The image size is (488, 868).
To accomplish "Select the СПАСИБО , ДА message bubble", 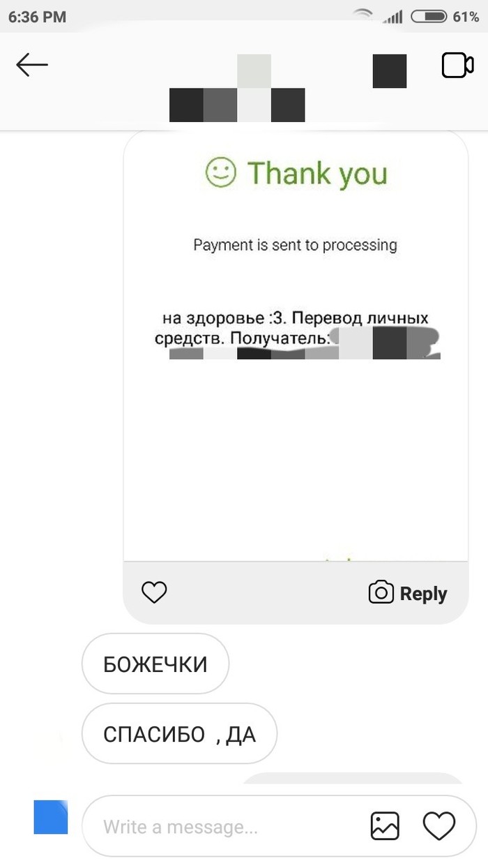I will tap(180, 734).
